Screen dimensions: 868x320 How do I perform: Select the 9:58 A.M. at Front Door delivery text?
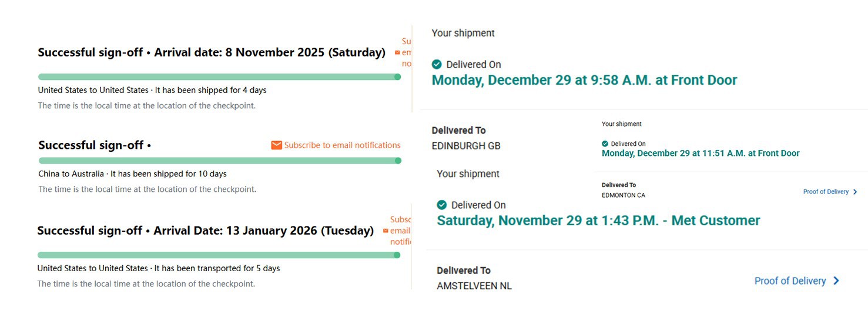tap(584, 81)
